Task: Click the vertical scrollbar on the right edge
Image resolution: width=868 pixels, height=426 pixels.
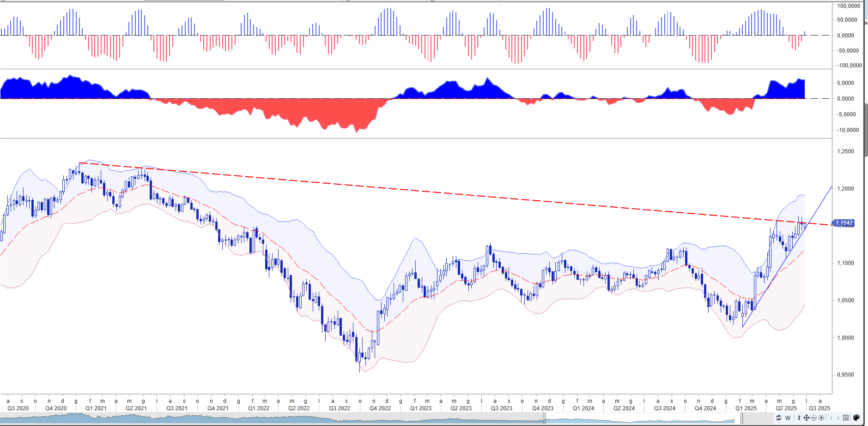Action: (x=866, y=129)
